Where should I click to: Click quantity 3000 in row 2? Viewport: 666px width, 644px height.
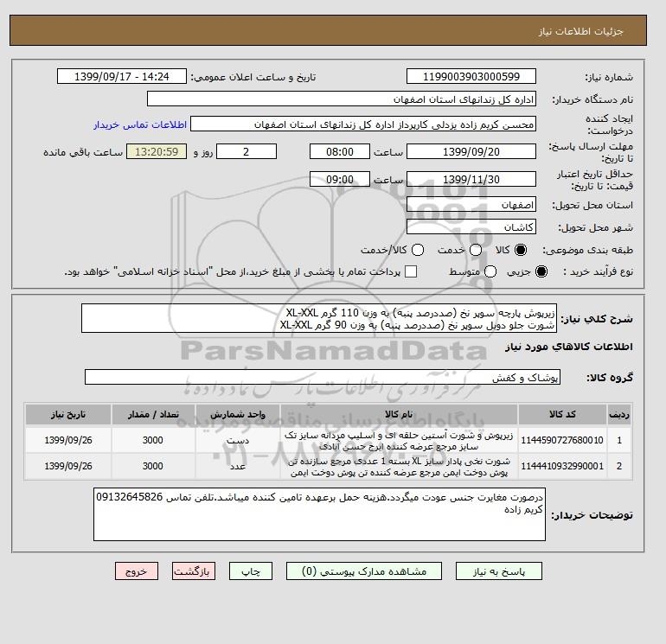click(153, 466)
